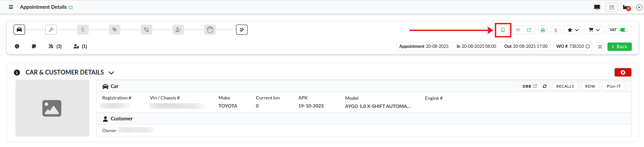
Task: Collapse the Car & Customer Details section
Action: (x=111, y=73)
